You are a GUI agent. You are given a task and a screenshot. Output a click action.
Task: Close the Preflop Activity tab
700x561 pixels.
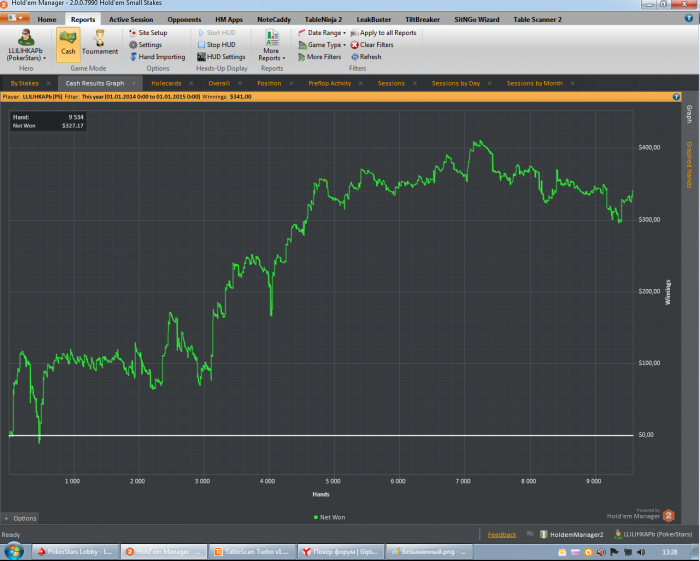(361, 83)
